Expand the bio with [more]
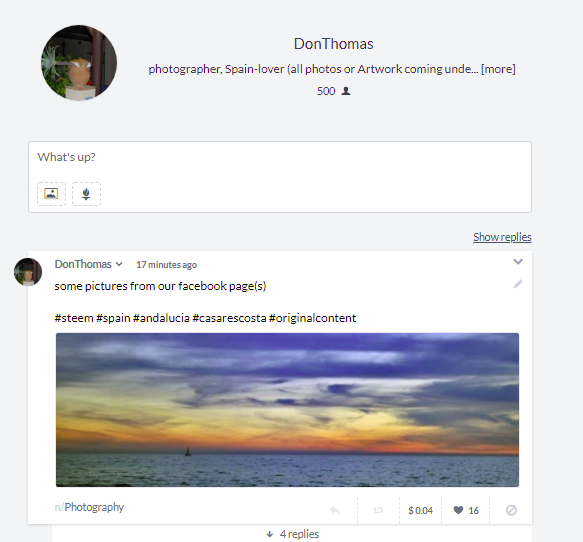Viewport: 583px width, 542px height. [x=498, y=69]
